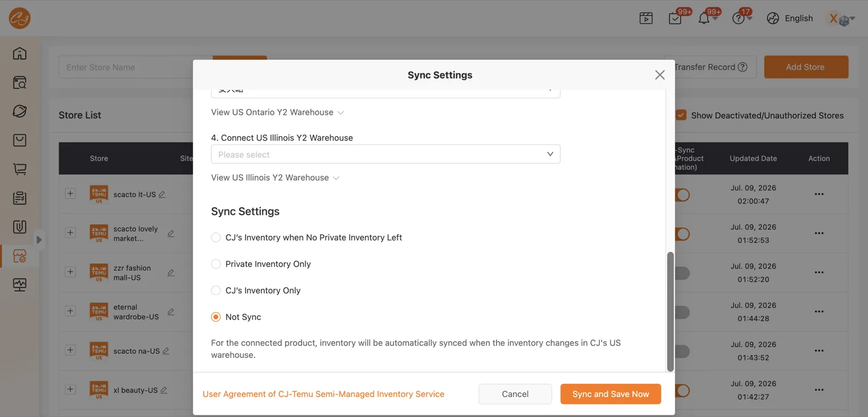Open Transfer Record help icon
Screen dimensions: 868x417
click(x=743, y=67)
